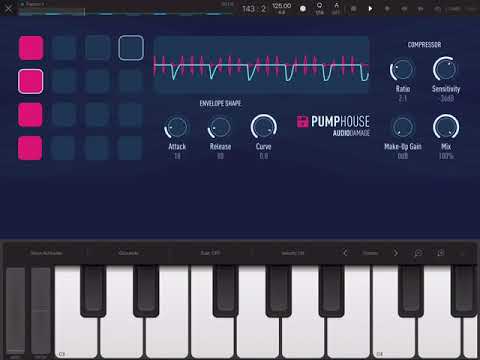Start playback with the play button
Image resolution: width=480 pixels, height=360 pixels.
tap(370, 9)
